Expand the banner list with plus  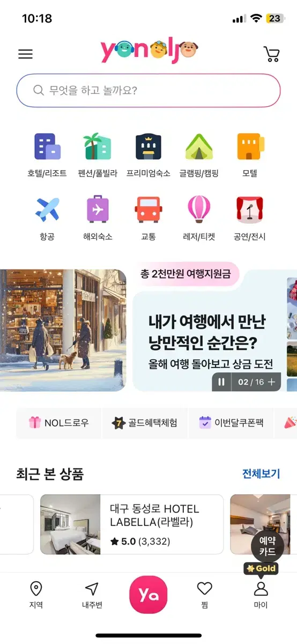(x=272, y=382)
